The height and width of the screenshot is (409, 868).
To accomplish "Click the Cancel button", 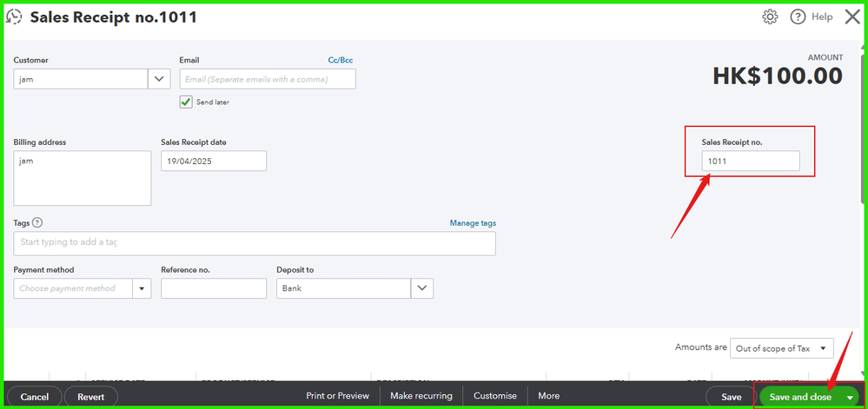I will coord(35,397).
